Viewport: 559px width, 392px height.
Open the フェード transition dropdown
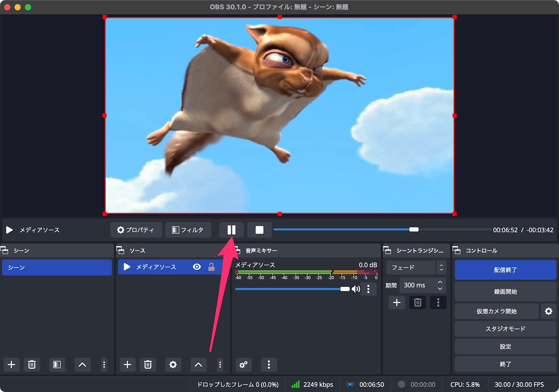(416, 267)
